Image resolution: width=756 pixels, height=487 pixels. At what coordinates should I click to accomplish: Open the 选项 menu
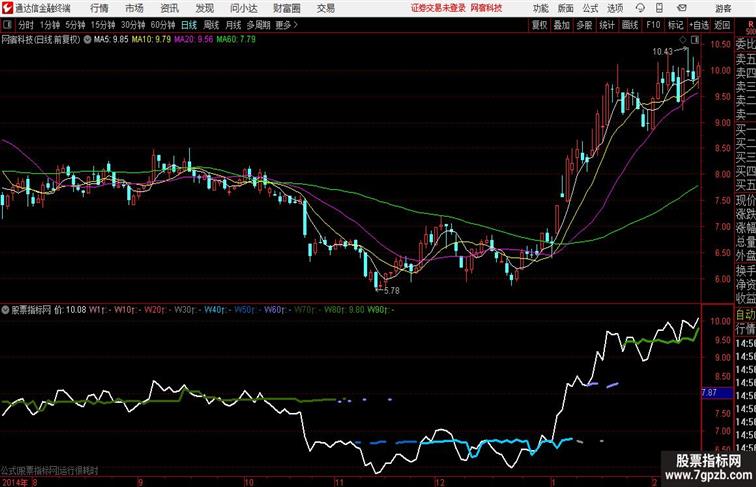[x=615, y=8]
